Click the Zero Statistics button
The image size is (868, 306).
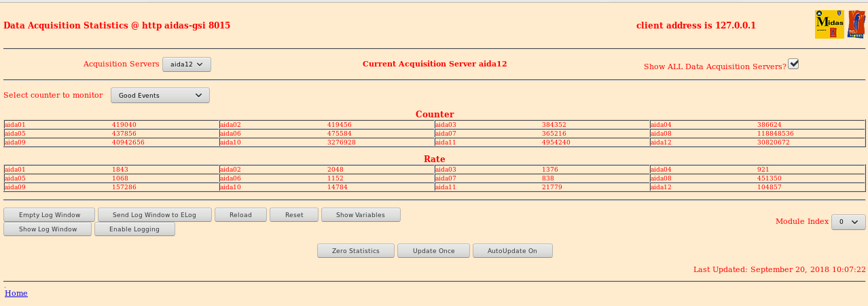pyautogui.click(x=356, y=251)
